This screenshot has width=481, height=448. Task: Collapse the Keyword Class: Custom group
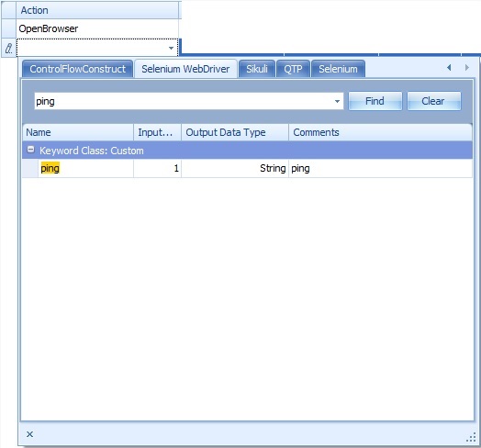(30, 150)
